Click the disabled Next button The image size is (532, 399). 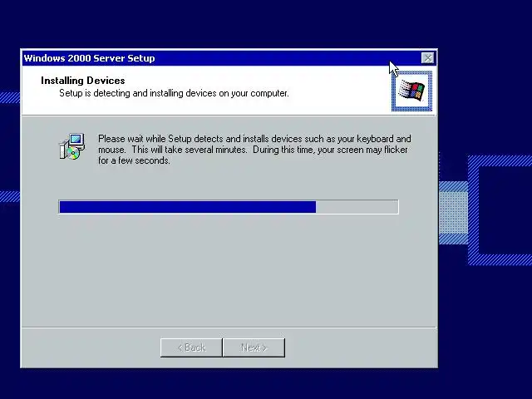pos(254,347)
